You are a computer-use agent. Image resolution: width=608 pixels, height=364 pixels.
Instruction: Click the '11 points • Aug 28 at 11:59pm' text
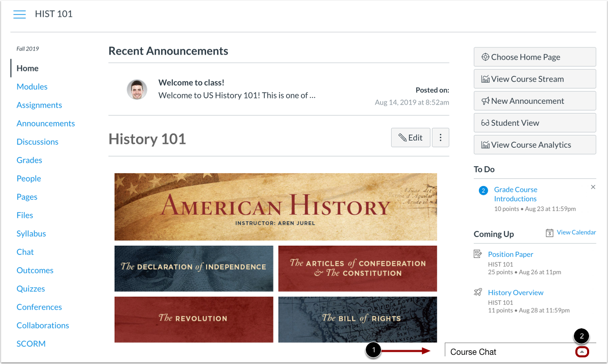click(x=528, y=310)
